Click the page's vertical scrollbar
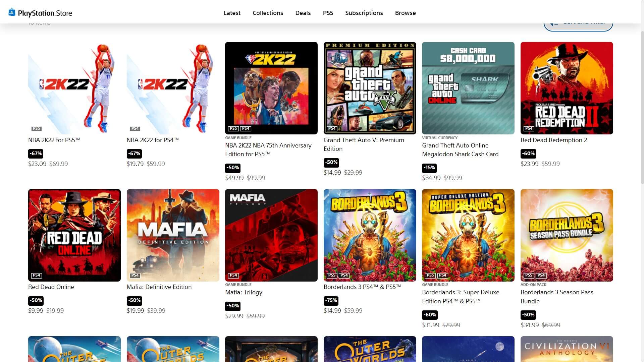 click(x=642, y=107)
